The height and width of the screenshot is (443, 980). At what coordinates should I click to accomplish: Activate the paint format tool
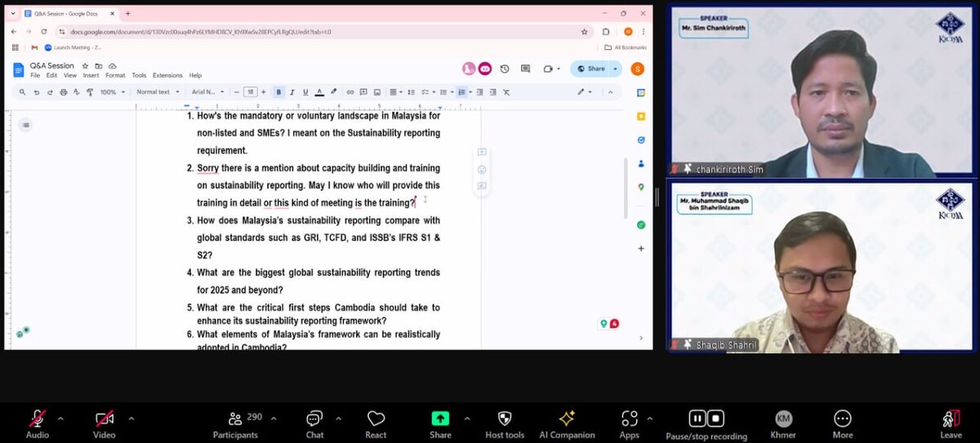click(90, 92)
